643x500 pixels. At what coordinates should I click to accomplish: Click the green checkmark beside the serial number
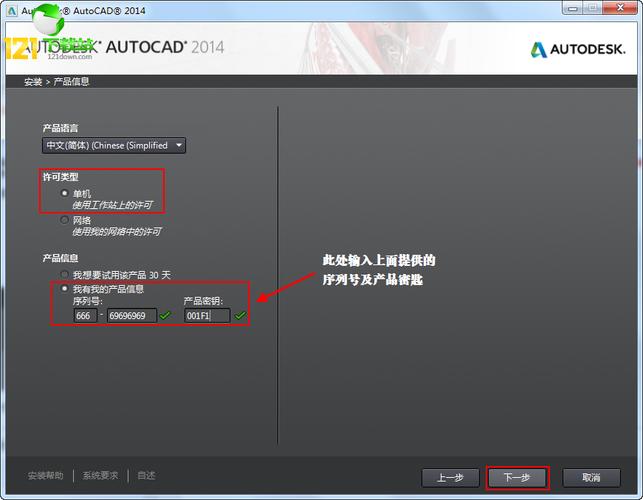(165, 315)
